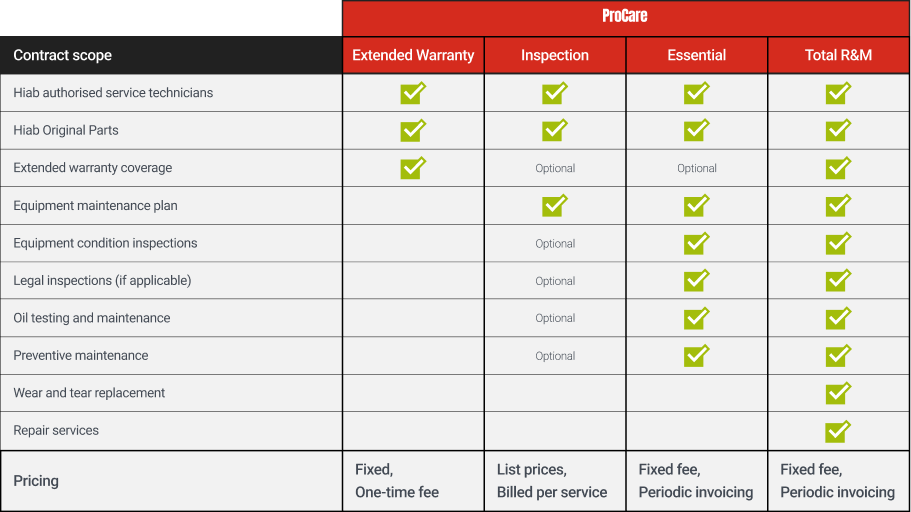Select the Total R&M column header
Screen dimensions: 911x512
(x=838, y=55)
